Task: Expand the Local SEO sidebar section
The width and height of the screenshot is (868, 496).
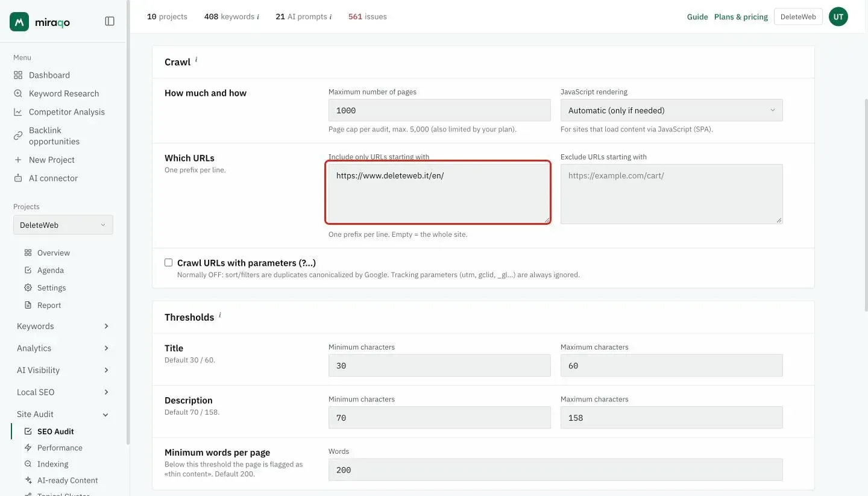Action: pyautogui.click(x=63, y=392)
